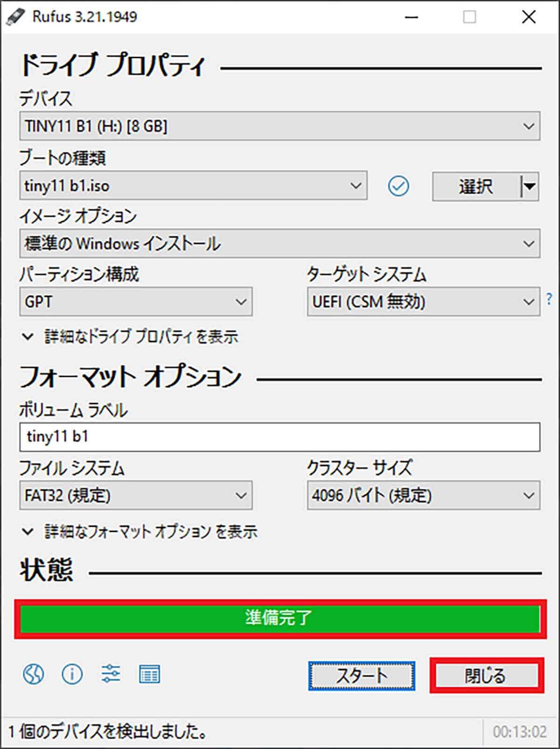Click status text 1 個のデバイスを検出しました。
Viewport: 560px width, 749px height.
[x=108, y=732]
